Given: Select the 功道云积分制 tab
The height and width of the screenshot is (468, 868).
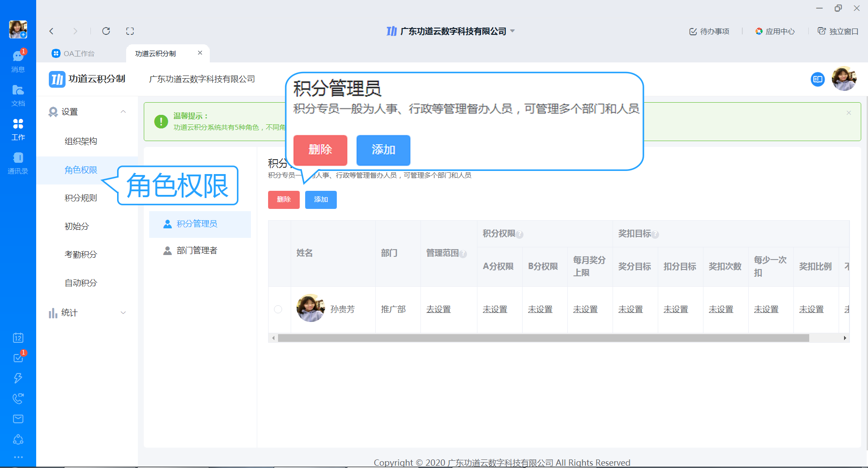Looking at the screenshot, I should click(156, 53).
